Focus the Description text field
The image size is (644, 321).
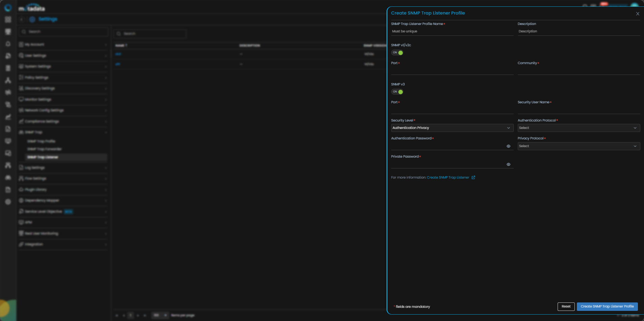point(579,31)
